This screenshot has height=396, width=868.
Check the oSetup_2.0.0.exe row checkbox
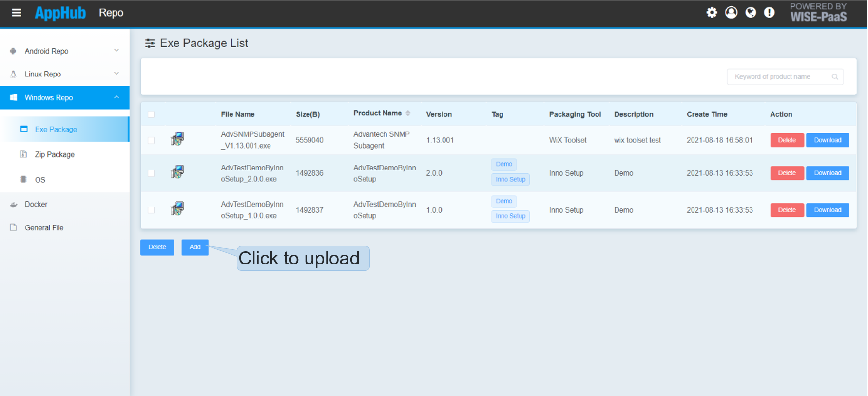click(151, 173)
